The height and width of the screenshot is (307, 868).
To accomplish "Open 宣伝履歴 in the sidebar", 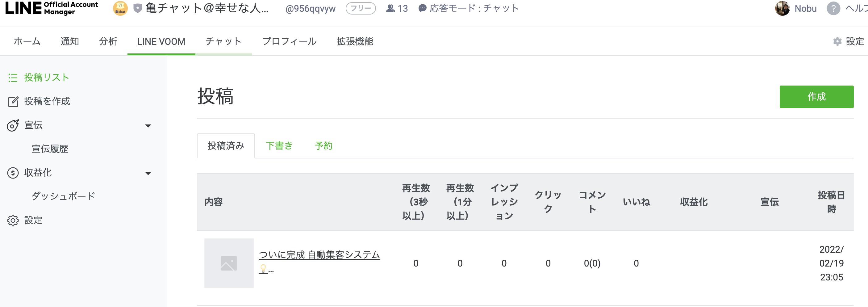I will (50, 149).
